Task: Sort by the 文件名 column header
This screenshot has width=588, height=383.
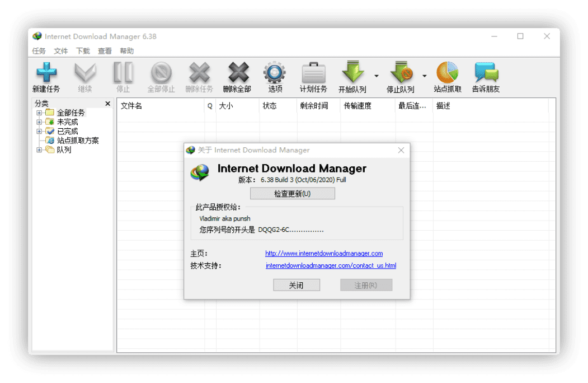Action: coord(161,106)
